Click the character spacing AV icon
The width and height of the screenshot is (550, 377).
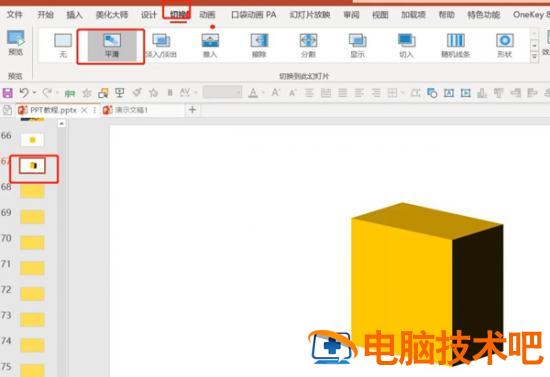coord(185,93)
